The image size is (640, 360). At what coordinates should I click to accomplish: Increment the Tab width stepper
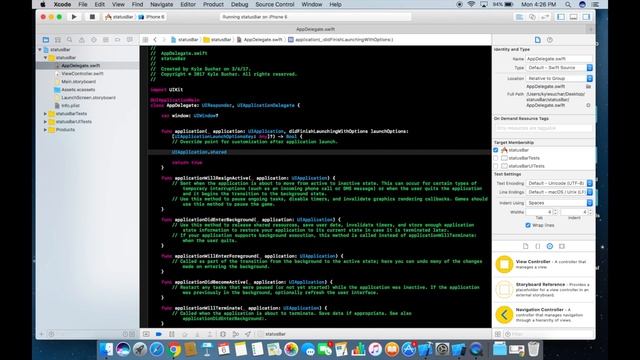pyautogui.click(x=556, y=210)
